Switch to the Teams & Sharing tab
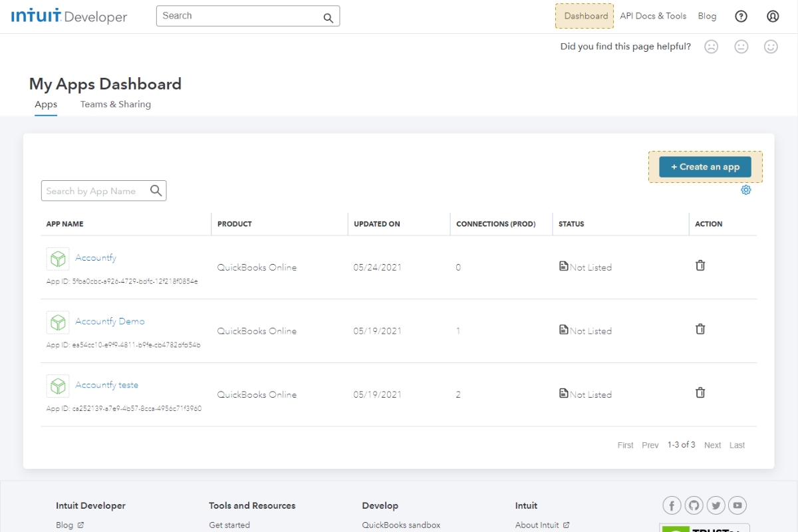The width and height of the screenshot is (798, 532). click(x=115, y=104)
